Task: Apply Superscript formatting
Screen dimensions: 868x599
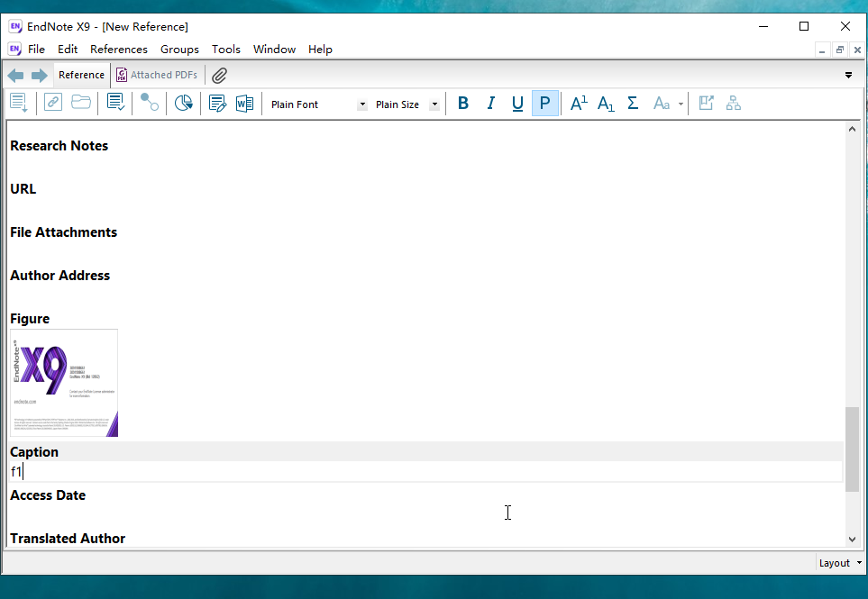Action: click(579, 104)
